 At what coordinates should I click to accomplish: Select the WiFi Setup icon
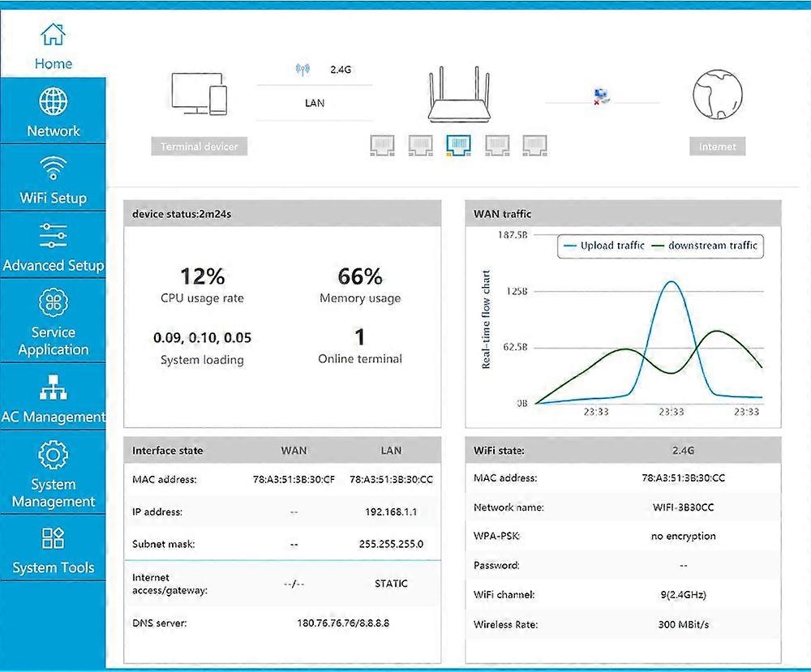(x=54, y=169)
